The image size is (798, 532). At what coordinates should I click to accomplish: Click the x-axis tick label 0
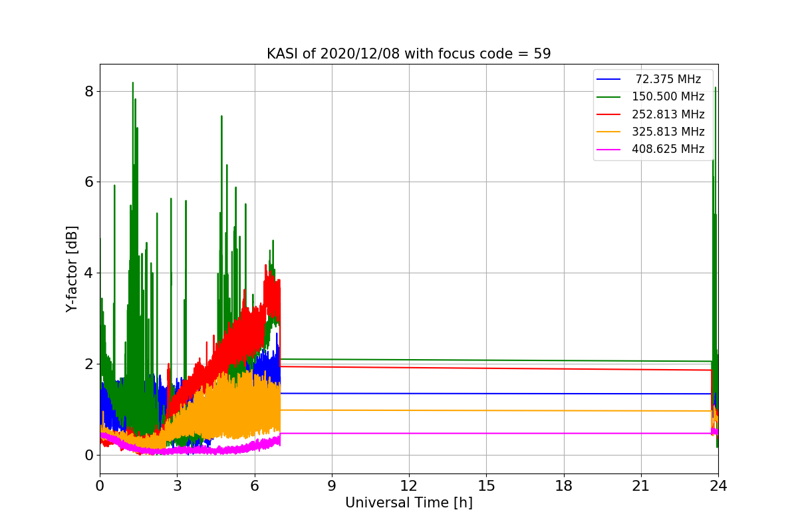100,485
